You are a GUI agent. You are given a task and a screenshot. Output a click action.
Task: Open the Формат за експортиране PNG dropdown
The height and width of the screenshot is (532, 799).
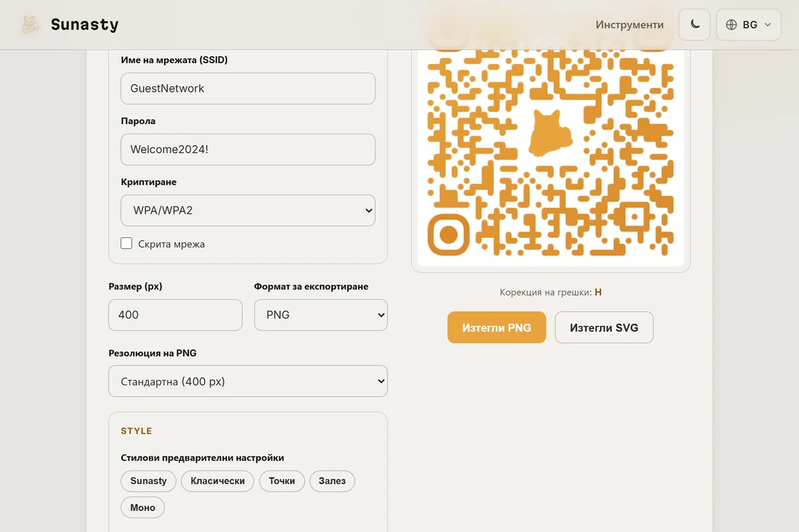point(321,315)
